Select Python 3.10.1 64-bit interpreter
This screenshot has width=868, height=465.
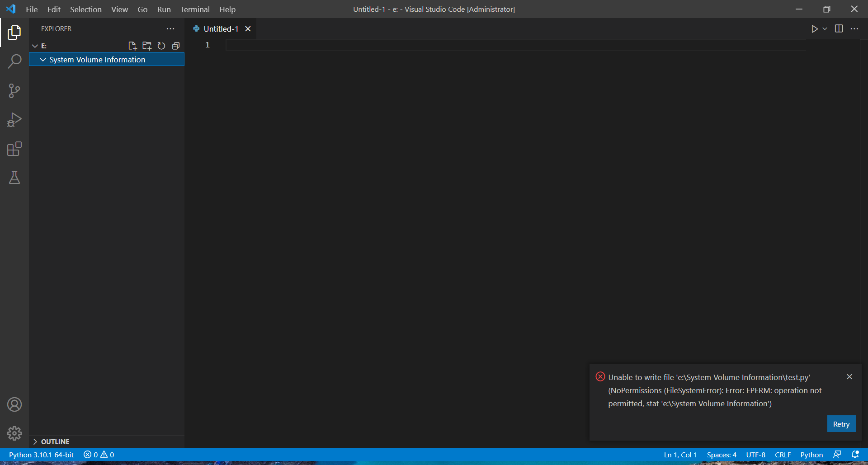[x=41, y=455]
